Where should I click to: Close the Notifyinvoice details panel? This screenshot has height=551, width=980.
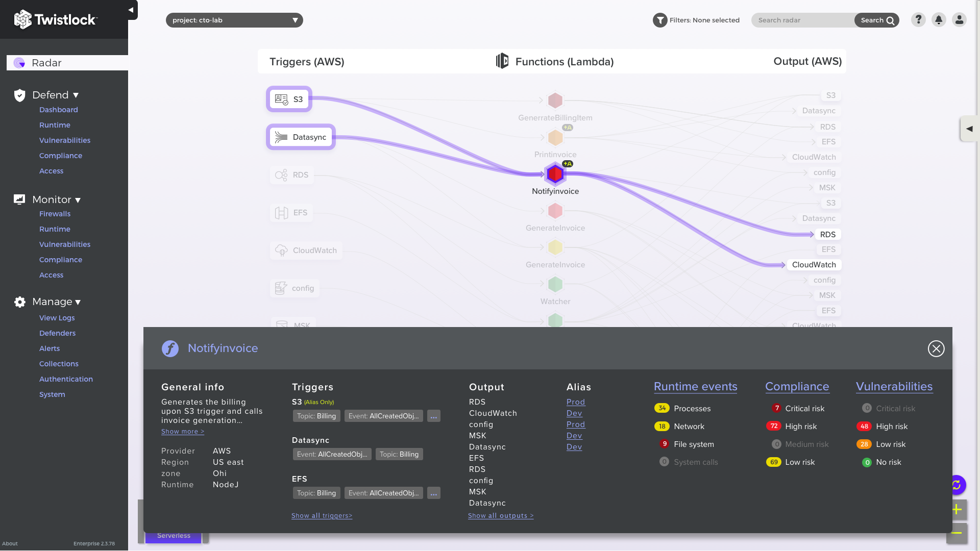936,349
